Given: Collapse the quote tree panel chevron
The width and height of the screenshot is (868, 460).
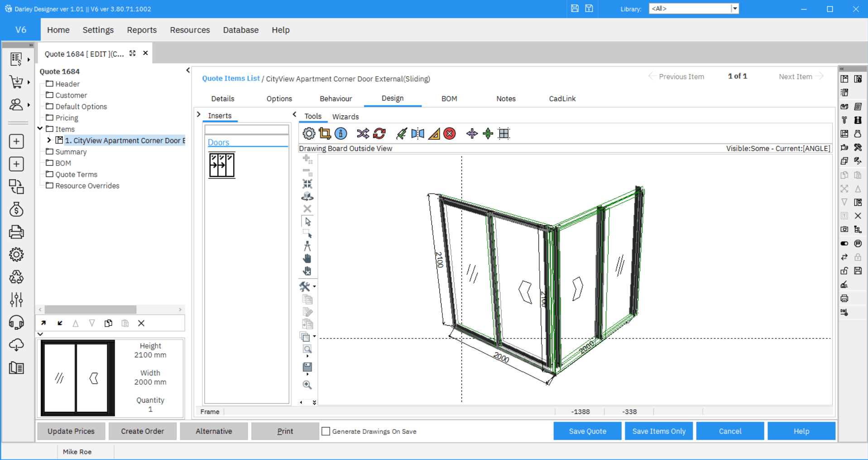Looking at the screenshot, I should tap(188, 70).
